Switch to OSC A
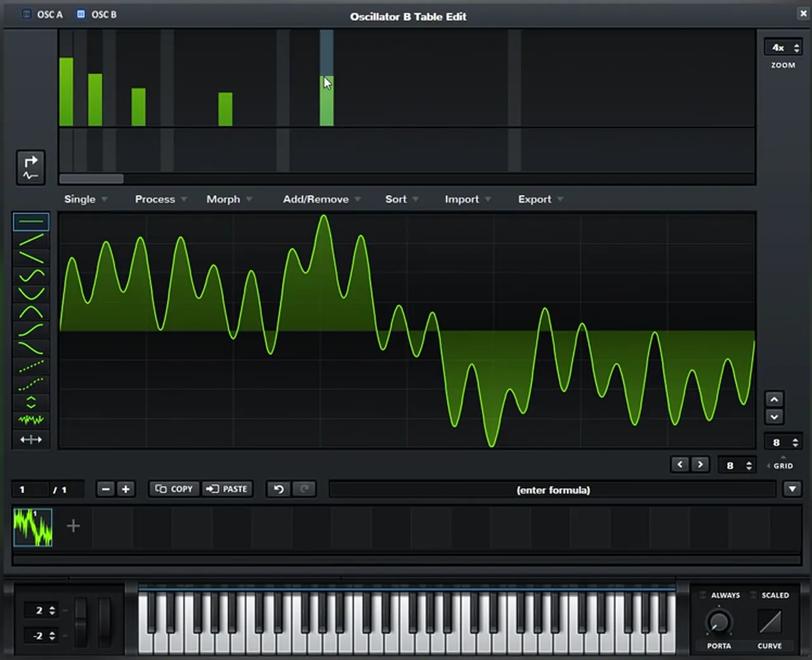The width and height of the screenshot is (812, 660). (x=43, y=14)
